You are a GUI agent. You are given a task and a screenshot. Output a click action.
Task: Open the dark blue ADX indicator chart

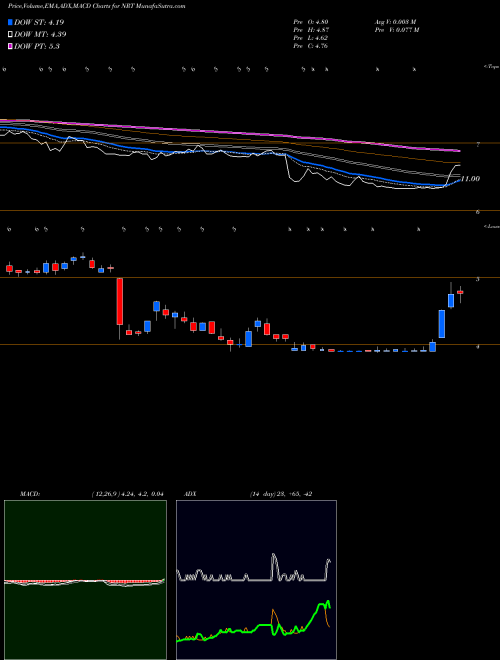click(x=256, y=580)
